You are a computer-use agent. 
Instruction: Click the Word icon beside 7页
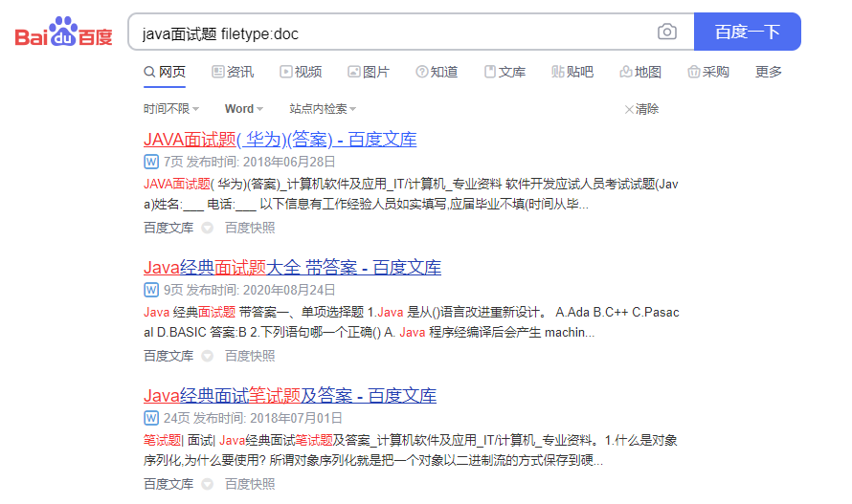click(x=151, y=162)
